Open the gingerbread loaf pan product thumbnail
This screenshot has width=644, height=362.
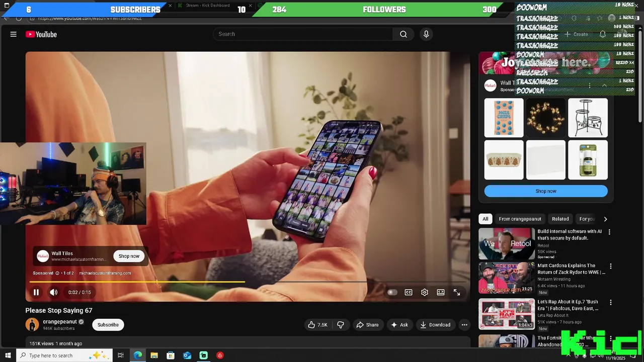pyautogui.click(x=504, y=160)
